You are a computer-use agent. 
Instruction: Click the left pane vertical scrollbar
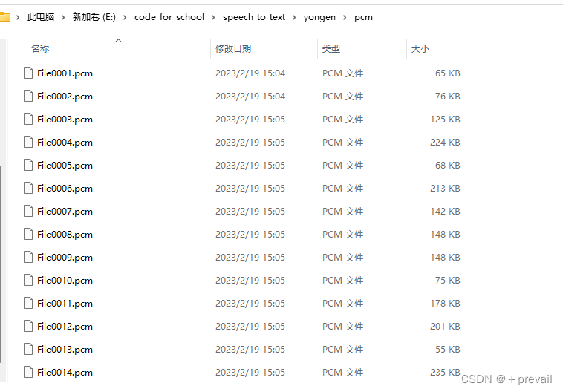pyautogui.click(x=1, y=264)
